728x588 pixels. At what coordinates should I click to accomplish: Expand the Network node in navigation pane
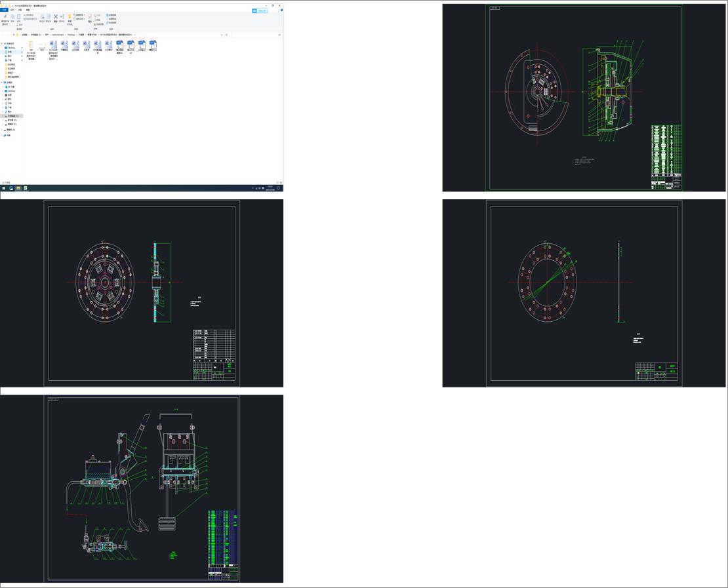tap(2, 136)
